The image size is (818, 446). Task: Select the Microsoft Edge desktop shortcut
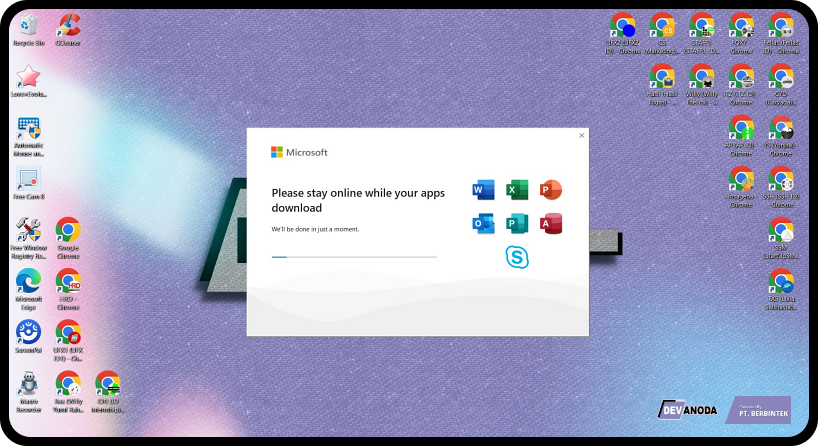pos(29,290)
